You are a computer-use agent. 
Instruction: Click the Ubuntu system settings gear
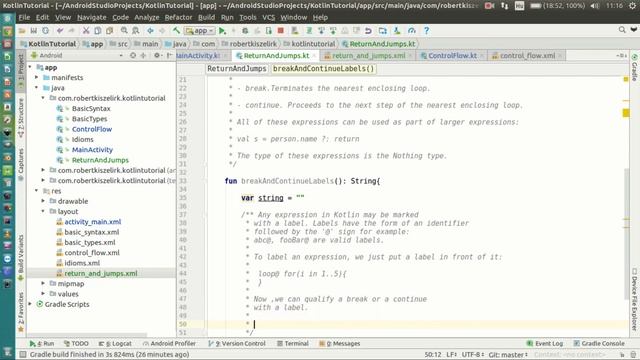(x=632, y=6)
